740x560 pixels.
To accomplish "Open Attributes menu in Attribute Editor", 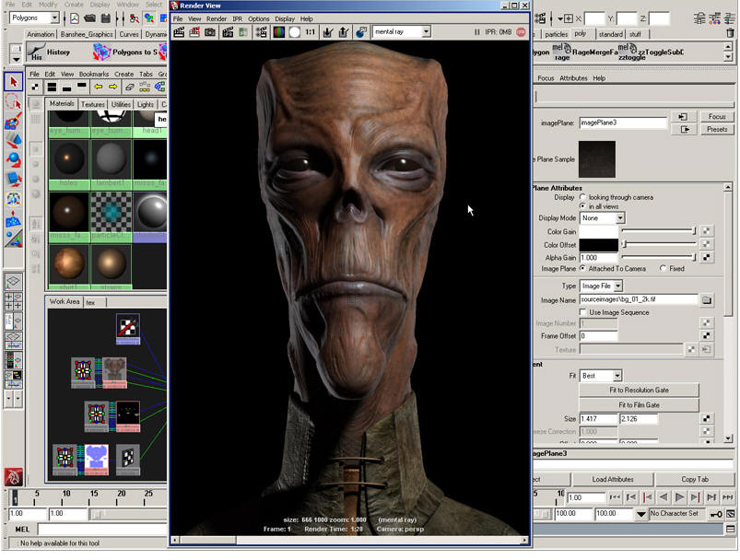I will click(573, 78).
